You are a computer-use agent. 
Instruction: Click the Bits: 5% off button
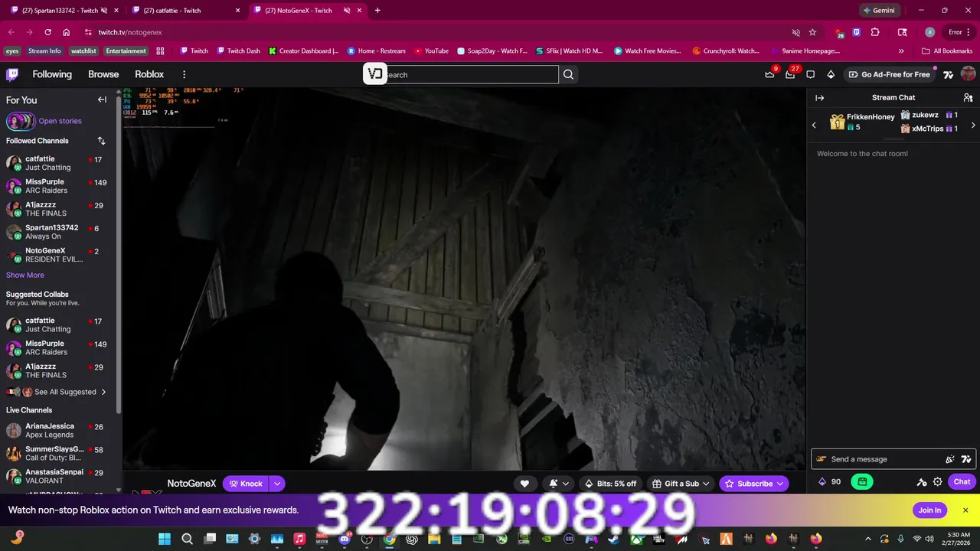tap(610, 484)
